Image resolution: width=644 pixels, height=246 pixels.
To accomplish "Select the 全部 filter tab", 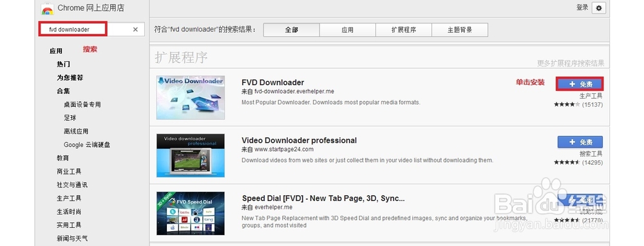I will point(291,30).
